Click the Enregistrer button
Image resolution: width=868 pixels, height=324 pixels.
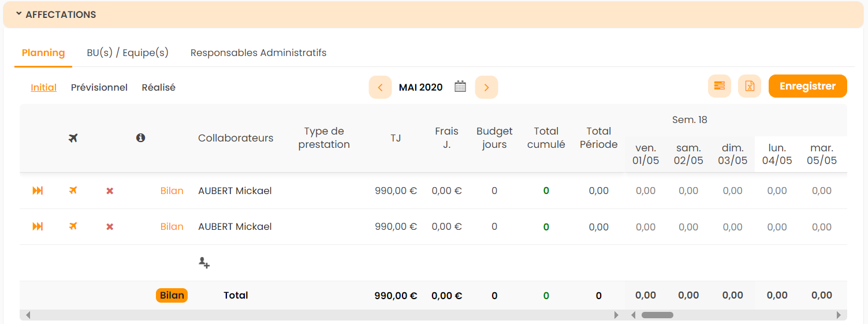(807, 86)
